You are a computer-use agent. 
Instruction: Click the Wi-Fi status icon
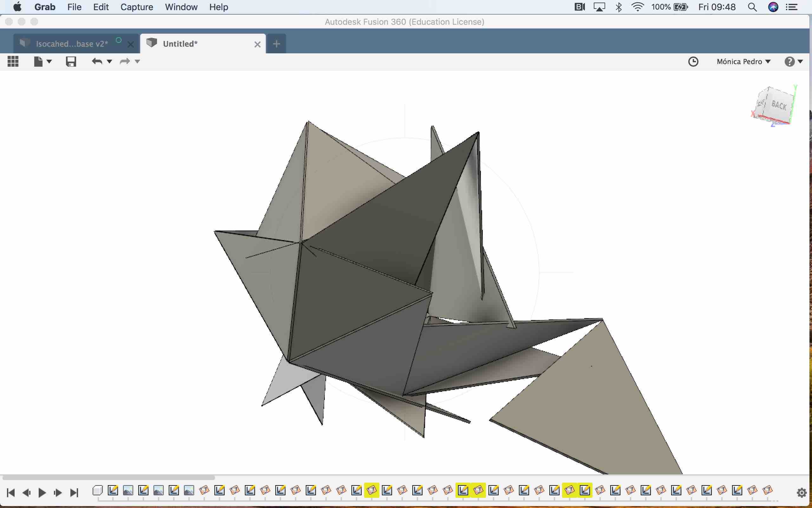click(x=637, y=7)
